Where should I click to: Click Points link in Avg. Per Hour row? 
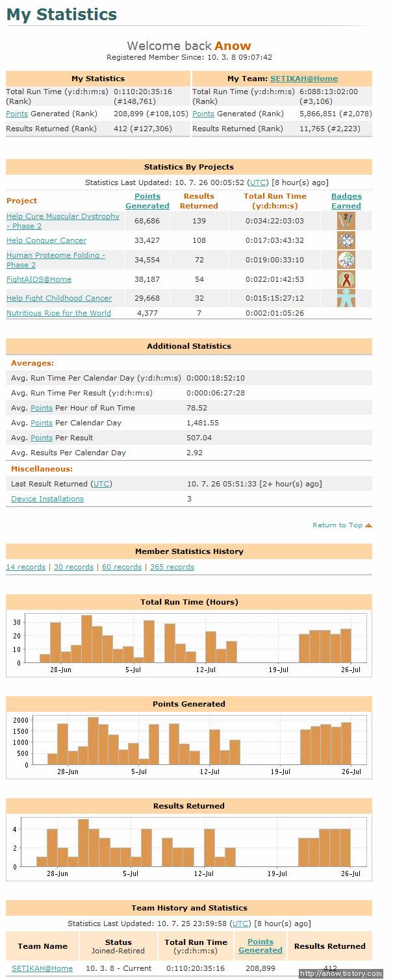(x=42, y=408)
